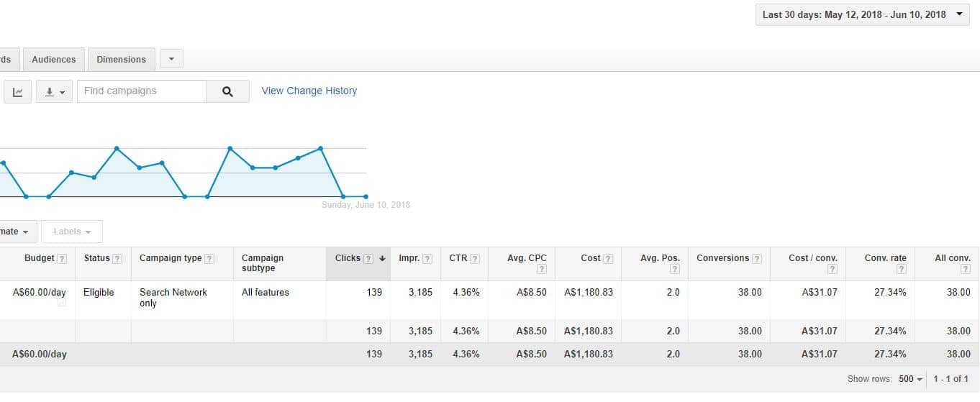Viewport: 980px width, 402px height.
Task: Expand the Show rows 500 dropdown
Action: [910, 379]
